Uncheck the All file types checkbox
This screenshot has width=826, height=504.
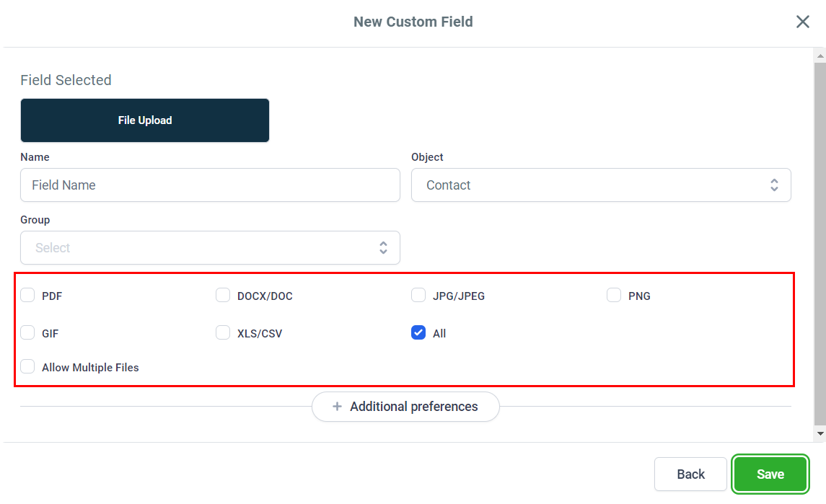pyautogui.click(x=418, y=332)
